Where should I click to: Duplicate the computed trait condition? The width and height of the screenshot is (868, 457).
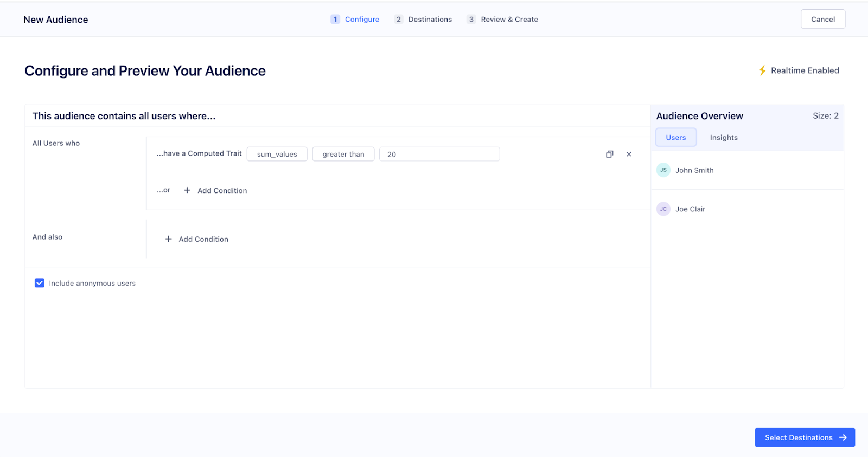[609, 155]
